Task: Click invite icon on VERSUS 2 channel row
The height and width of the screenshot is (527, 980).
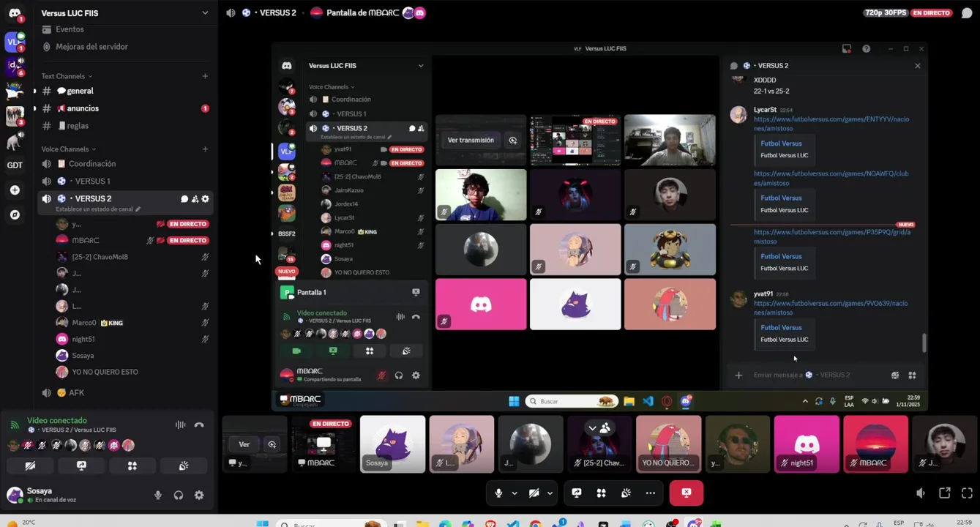Action: [195, 199]
